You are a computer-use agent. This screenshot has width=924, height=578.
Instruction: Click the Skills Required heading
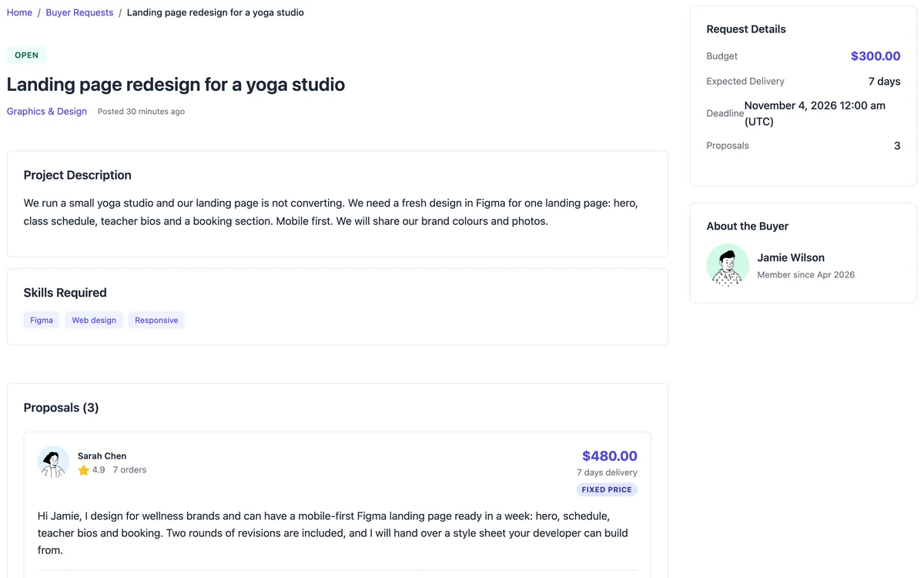65,292
